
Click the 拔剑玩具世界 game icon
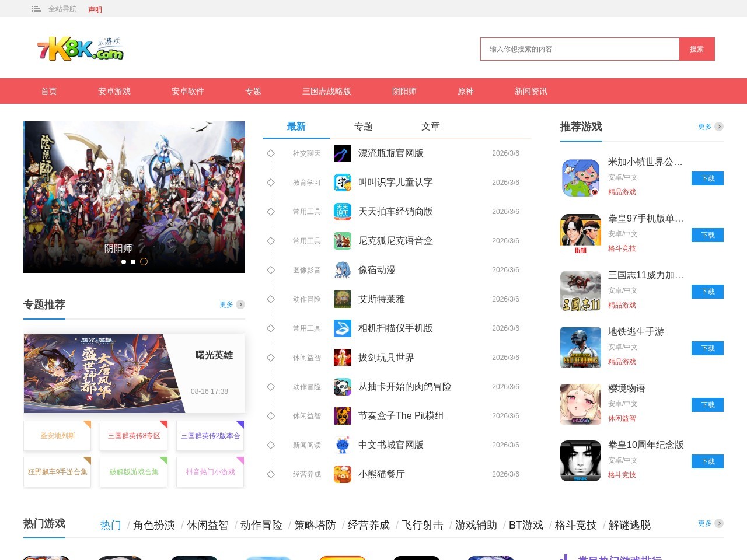point(342,357)
